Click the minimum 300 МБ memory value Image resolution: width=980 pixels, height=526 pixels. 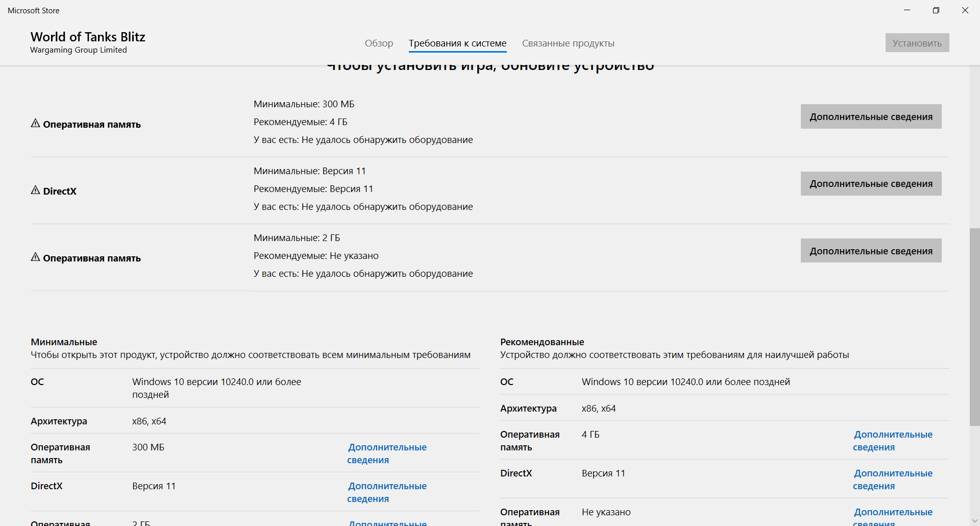(148, 447)
